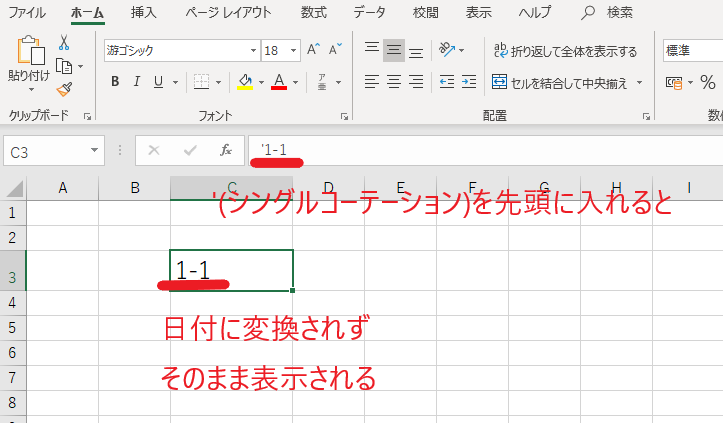Click the 検索 search box text
Image resolution: width=723 pixels, height=423 pixels.
click(x=619, y=12)
